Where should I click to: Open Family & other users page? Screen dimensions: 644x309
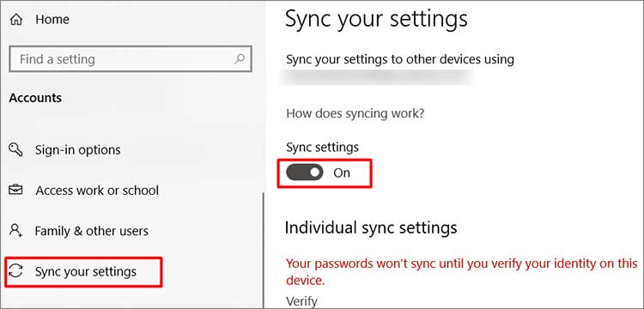pyautogui.click(x=92, y=231)
